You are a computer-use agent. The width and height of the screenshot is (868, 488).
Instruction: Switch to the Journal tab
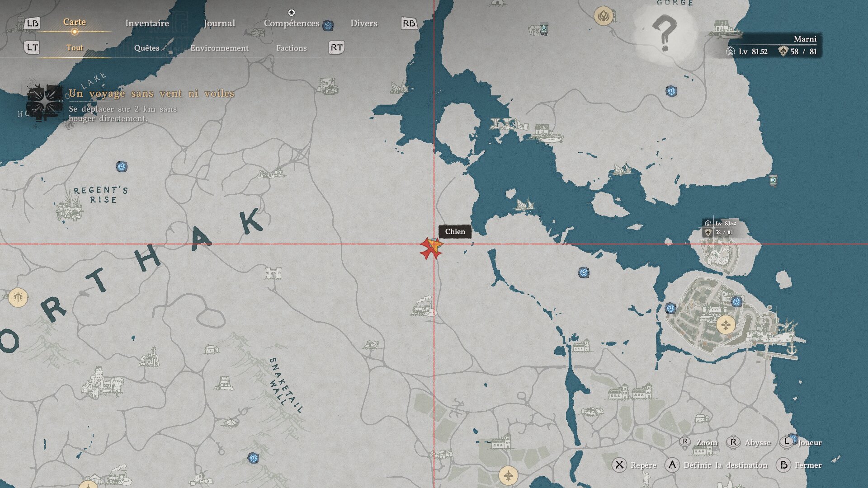(x=219, y=23)
